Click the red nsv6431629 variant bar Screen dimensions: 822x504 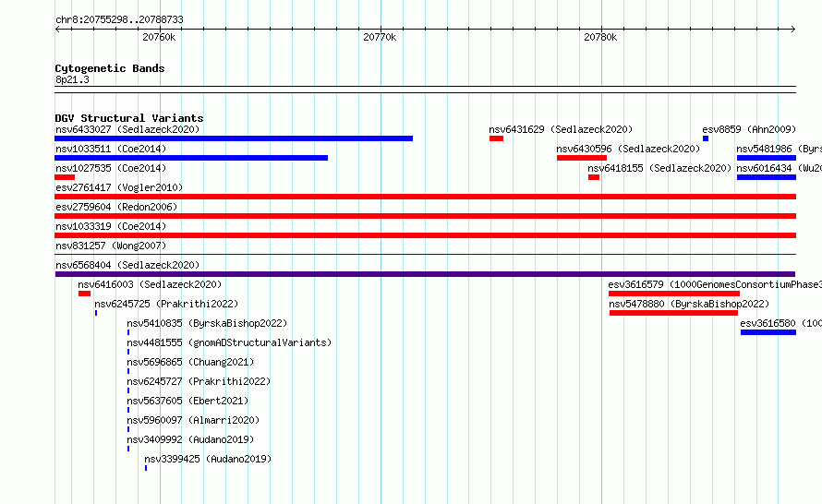tap(497, 138)
